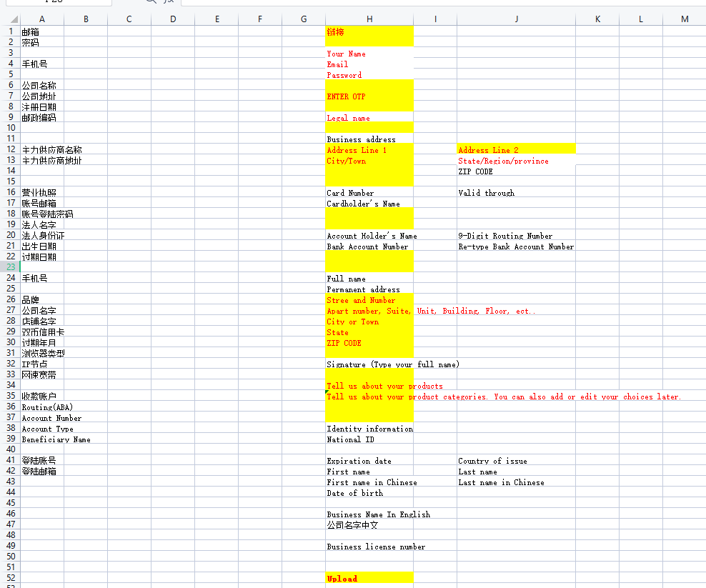Select the 'Business license number' cell

pos(369,546)
